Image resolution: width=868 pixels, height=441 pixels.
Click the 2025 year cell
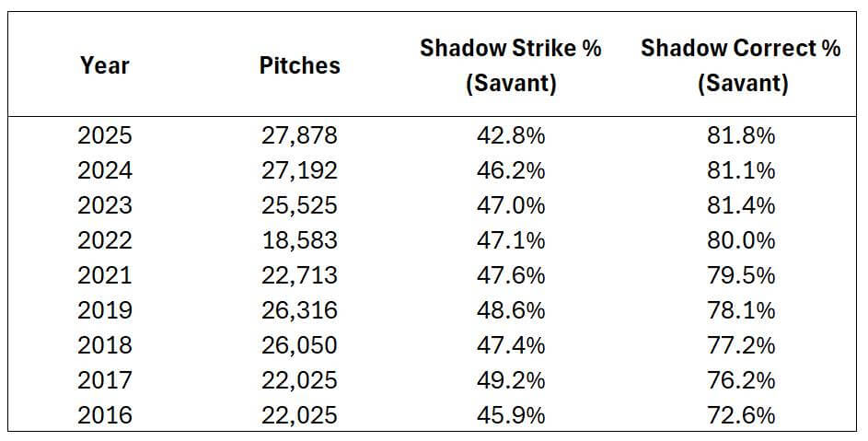pos(104,135)
